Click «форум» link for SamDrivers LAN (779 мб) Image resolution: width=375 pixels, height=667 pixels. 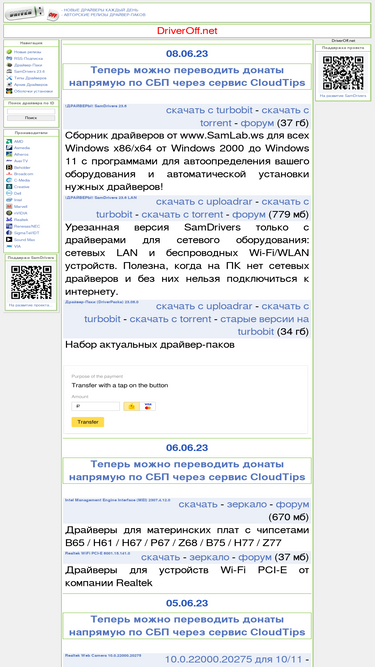[249, 214]
